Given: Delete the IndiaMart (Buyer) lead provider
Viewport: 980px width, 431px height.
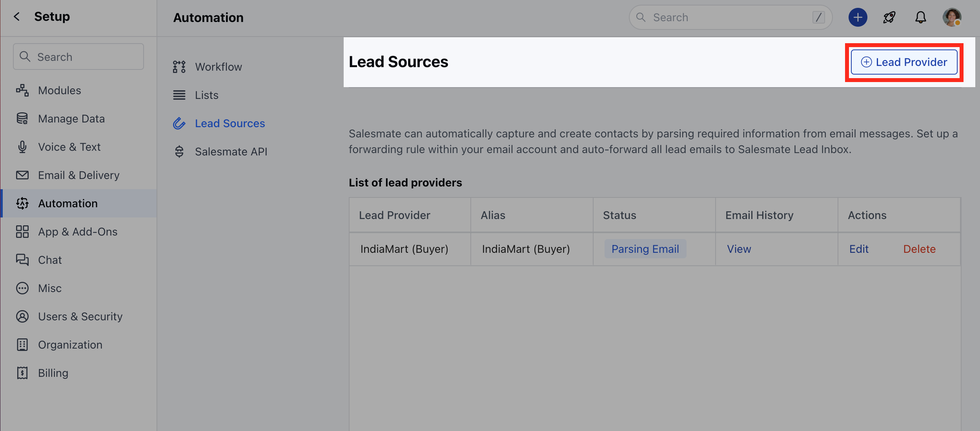Looking at the screenshot, I should point(919,249).
